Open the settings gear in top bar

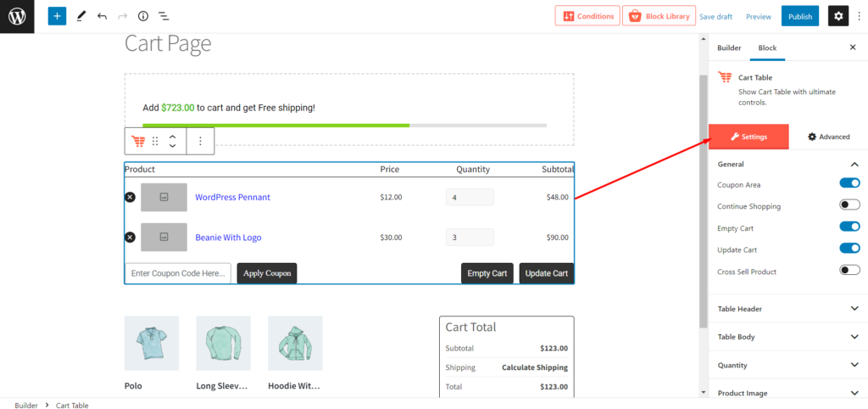tap(838, 16)
